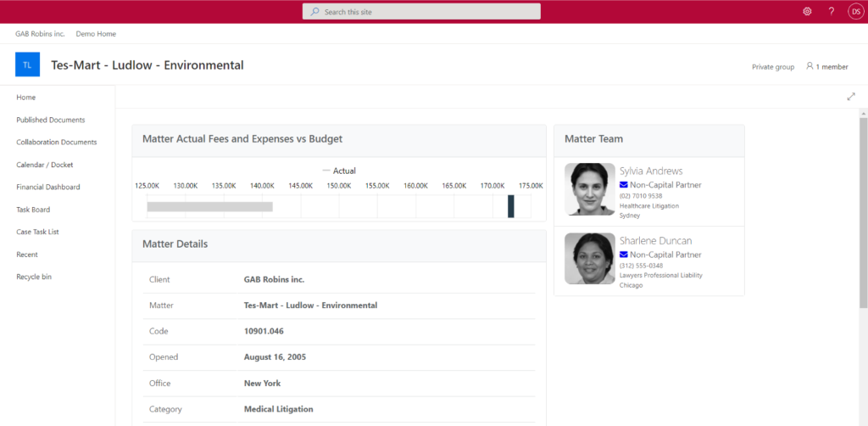Click the gray actual fees chart bar
This screenshot has height=426, width=868.
point(209,206)
